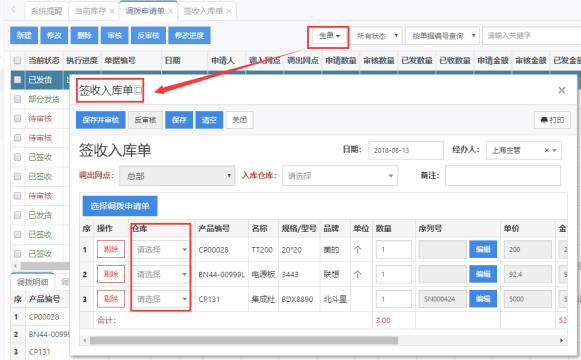Delete the CP131 row with its 删除 button

click(x=111, y=299)
